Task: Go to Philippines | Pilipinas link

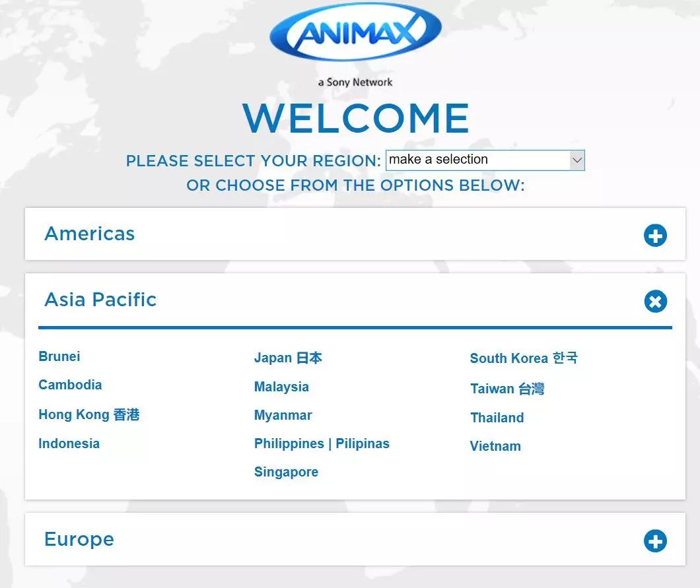Action: click(x=322, y=443)
